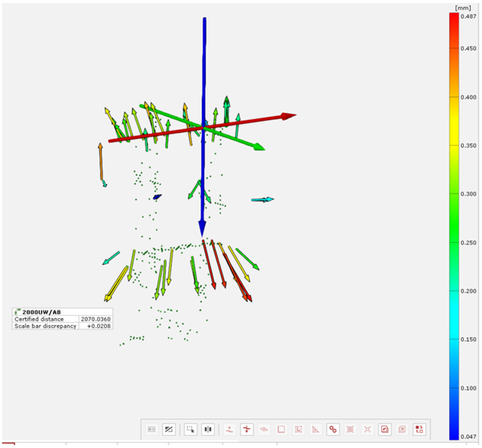Viewport: 482px width, 448px height.
Task: Click the scale bar discrepancy value +0.0208
Action: [99, 326]
